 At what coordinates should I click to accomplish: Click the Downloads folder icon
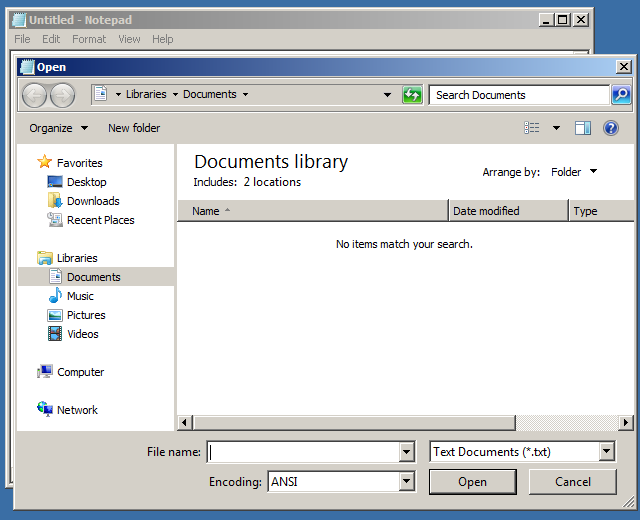click(x=55, y=200)
